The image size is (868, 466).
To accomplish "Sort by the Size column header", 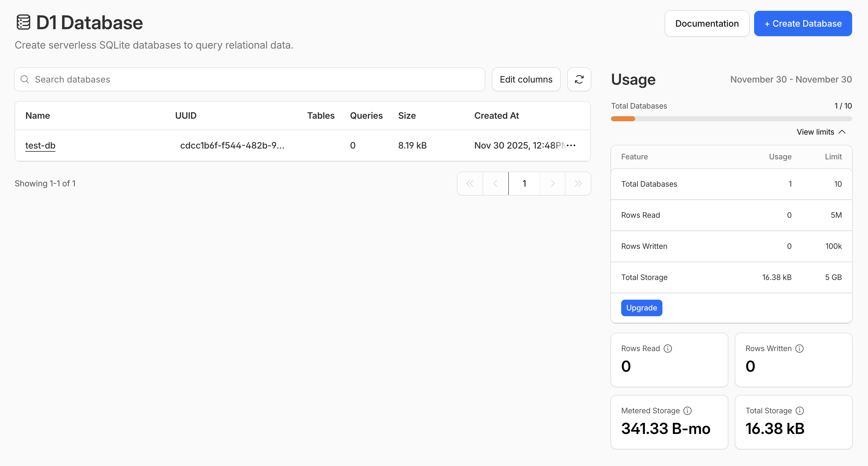I will tap(407, 116).
